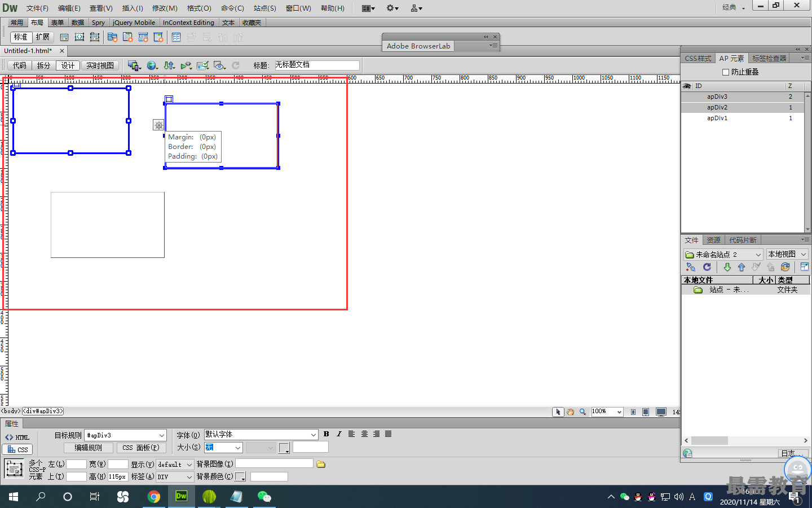Click the extend Dreamweaver gear icon

coord(392,8)
